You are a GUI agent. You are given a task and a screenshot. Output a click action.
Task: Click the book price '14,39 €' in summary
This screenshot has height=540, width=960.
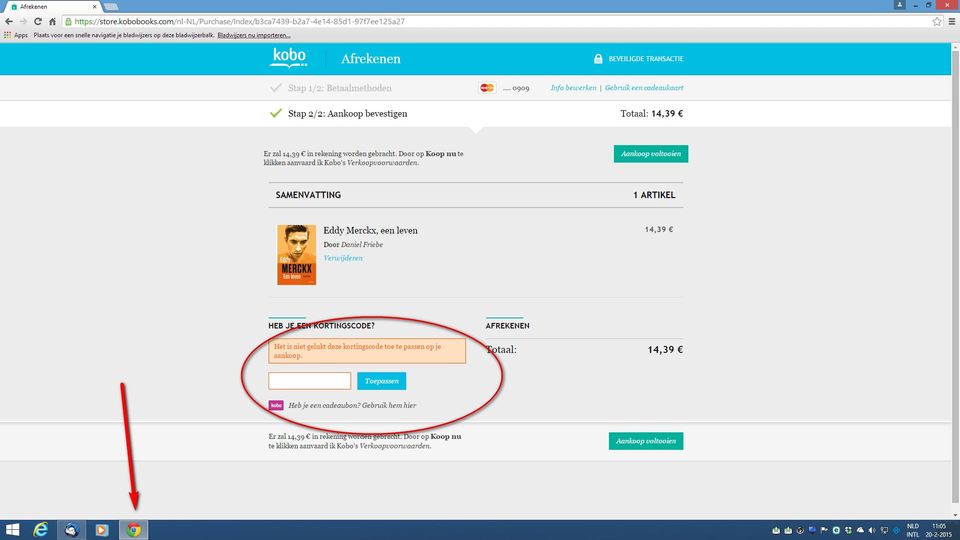[659, 230]
